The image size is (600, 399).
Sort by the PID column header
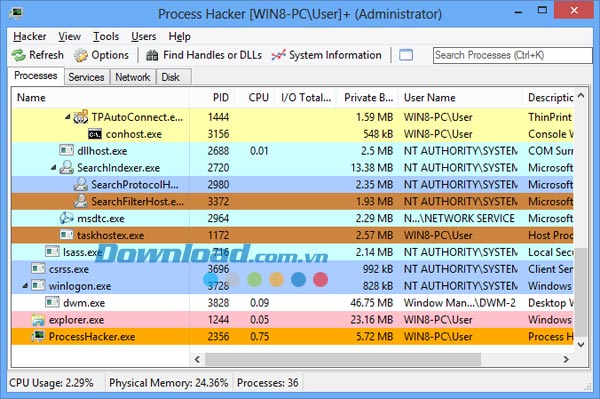click(x=212, y=98)
